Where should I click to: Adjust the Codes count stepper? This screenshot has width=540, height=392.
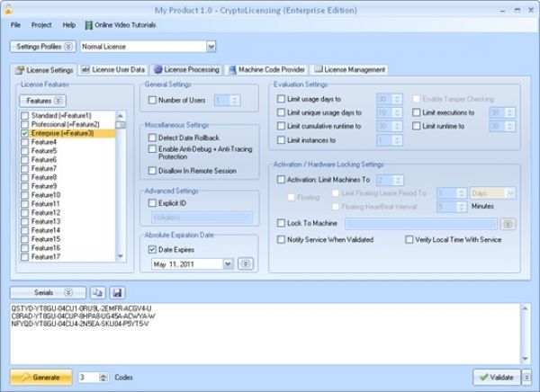pyautogui.click(x=103, y=378)
